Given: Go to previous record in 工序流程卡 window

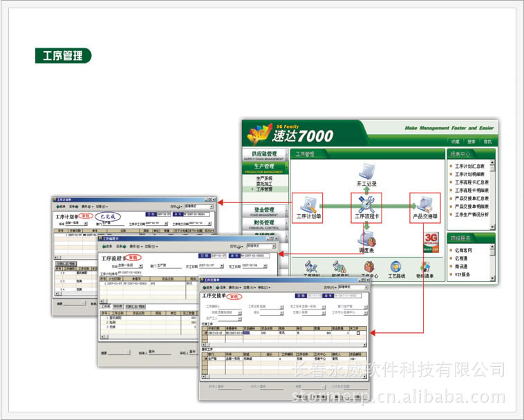Looking at the screenshot, I should pyautogui.click(x=107, y=247).
